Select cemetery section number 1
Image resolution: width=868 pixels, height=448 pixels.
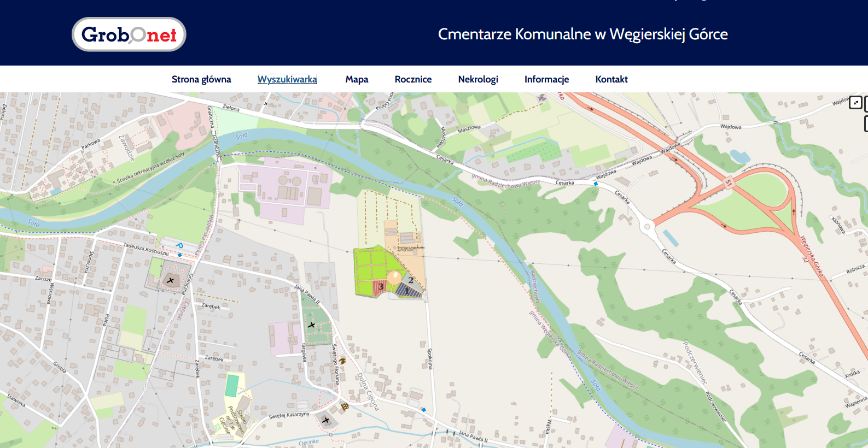(407, 292)
